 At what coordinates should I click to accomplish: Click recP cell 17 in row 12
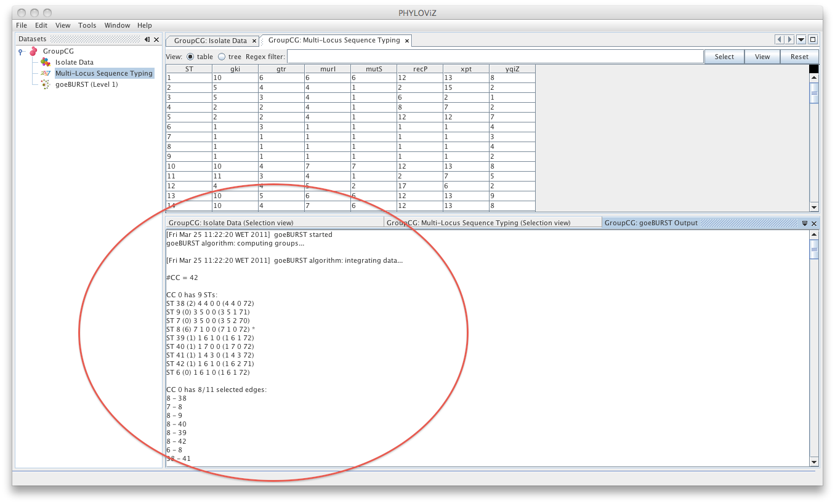(x=420, y=186)
